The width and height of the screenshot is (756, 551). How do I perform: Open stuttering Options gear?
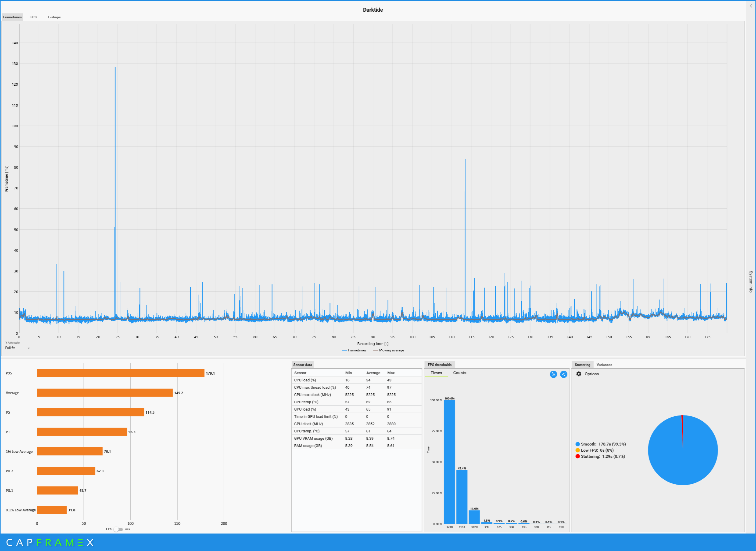tap(579, 374)
